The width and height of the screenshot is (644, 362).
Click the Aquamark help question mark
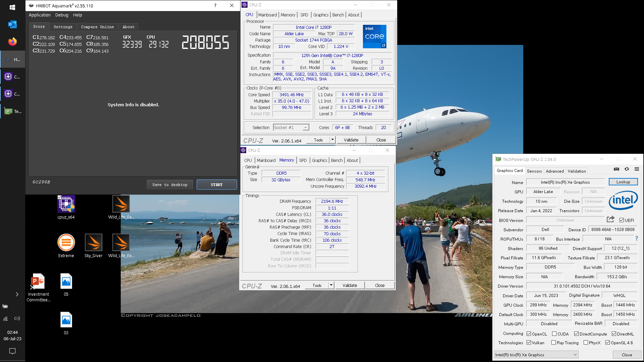click(x=215, y=5)
